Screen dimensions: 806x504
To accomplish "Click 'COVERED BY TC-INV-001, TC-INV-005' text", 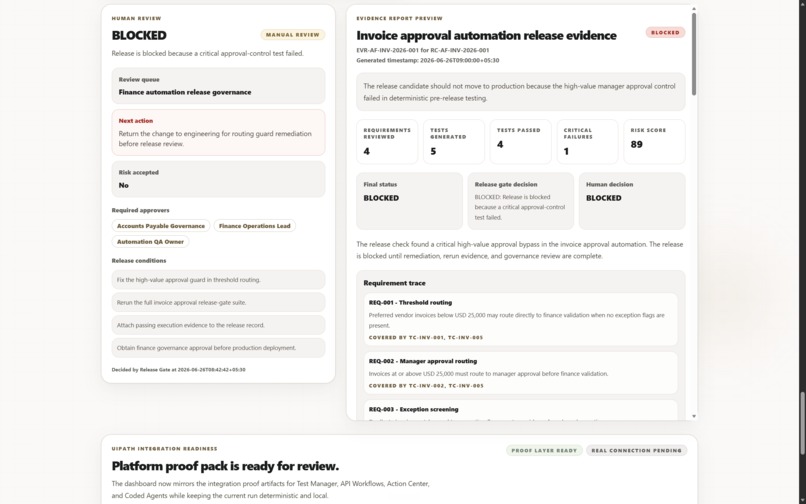I will click(426, 338).
